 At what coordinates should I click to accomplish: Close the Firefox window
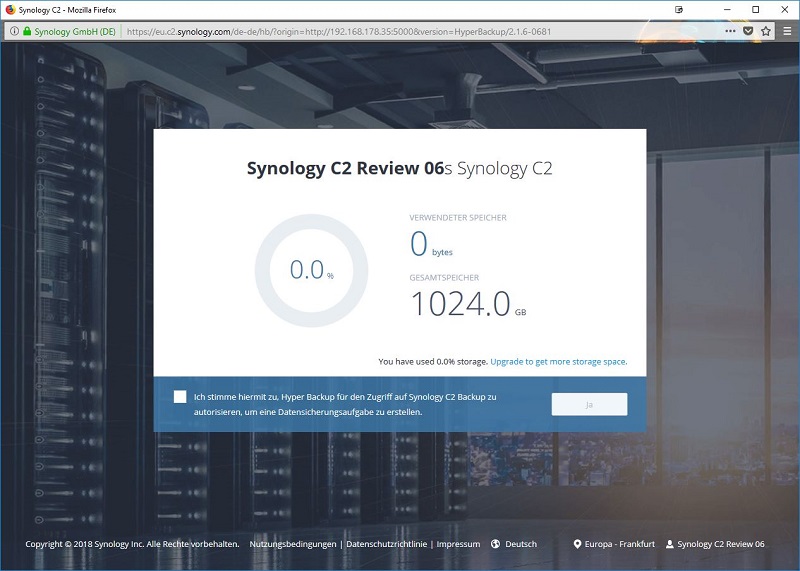pos(785,10)
